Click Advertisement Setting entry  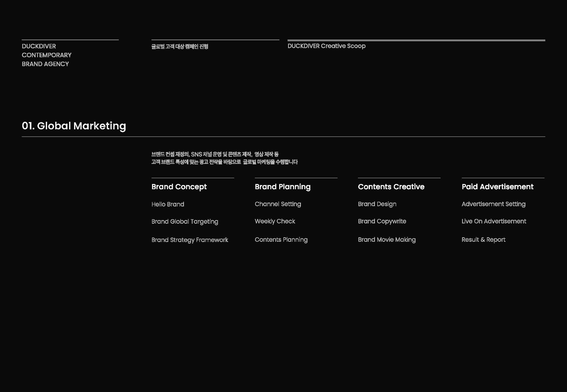(x=493, y=204)
